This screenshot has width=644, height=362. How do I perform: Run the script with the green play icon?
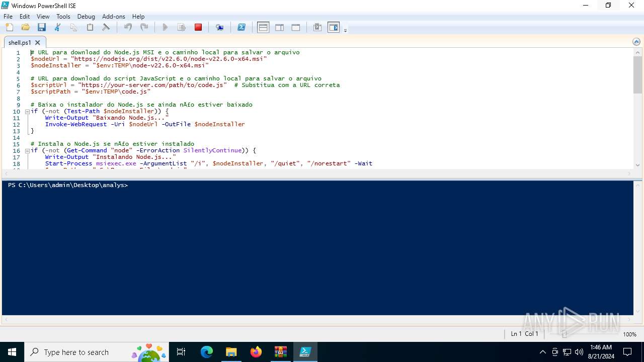click(165, 27)
